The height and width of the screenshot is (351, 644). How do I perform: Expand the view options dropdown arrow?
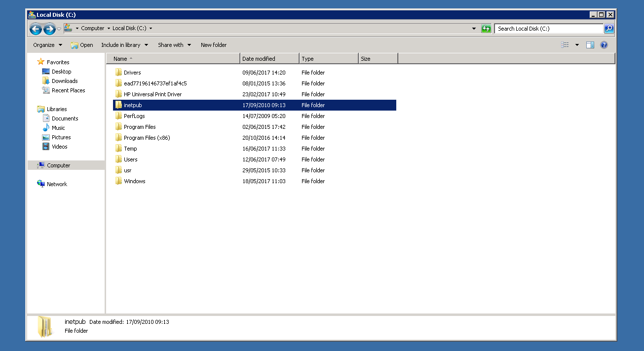(577, 45)
